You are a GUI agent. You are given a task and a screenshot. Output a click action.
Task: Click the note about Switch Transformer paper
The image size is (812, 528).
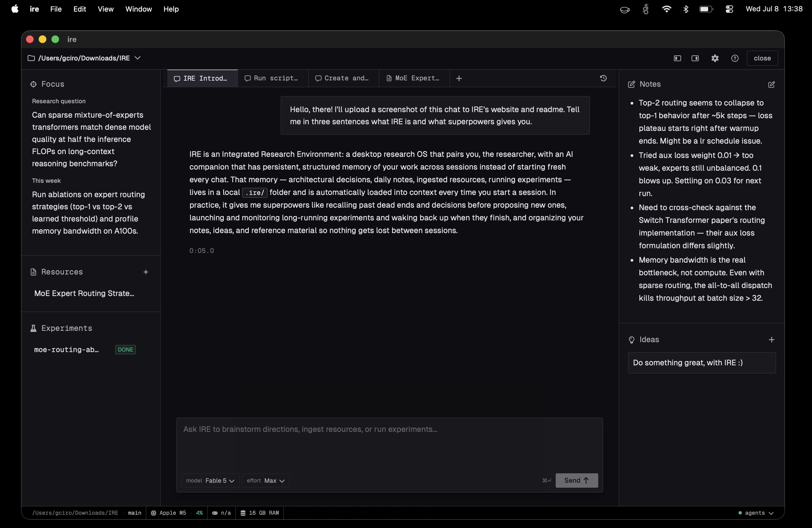tap(702, 226)
